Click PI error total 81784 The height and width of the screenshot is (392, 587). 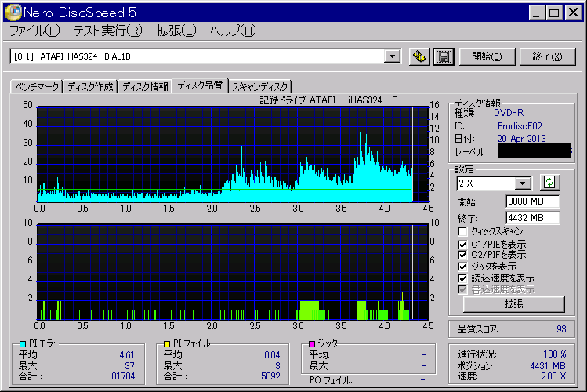pos(123,376)
